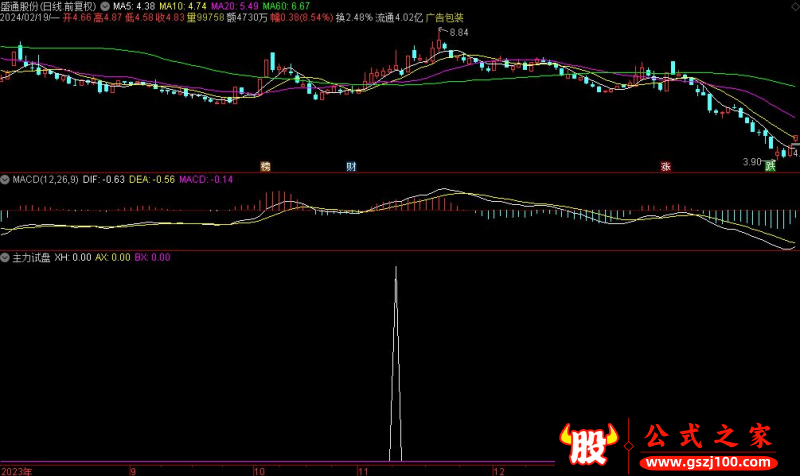800x476 pixels.
Task: Click the red 涨 marker icon
Action: (x=665, y=166)
